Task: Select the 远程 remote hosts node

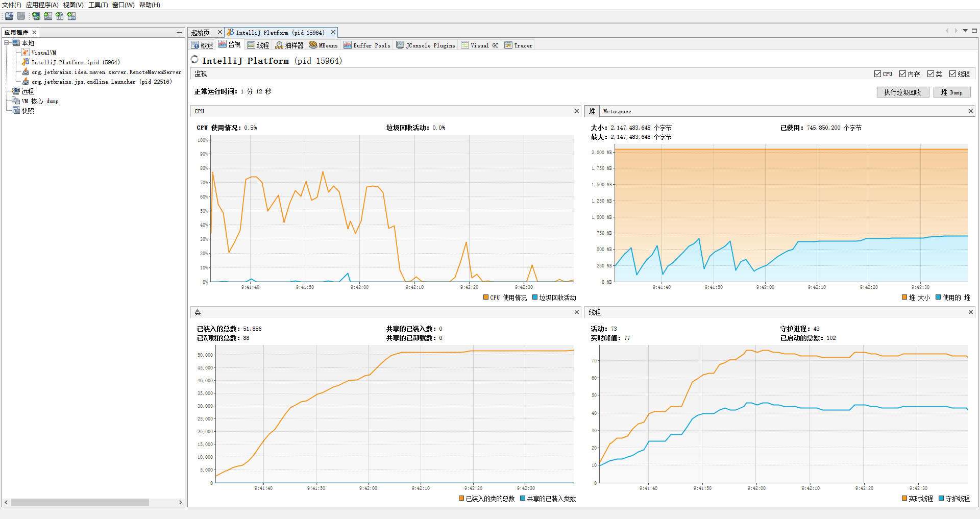Action: [x=28, y=91]
